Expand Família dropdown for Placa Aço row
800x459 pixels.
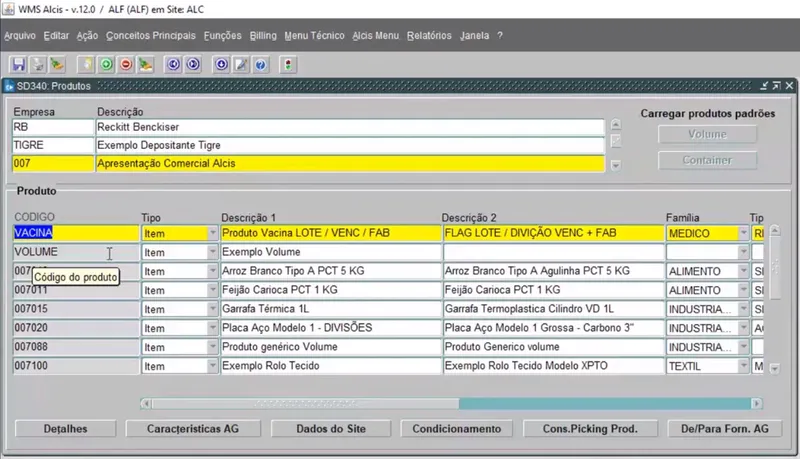pos(743,328)
